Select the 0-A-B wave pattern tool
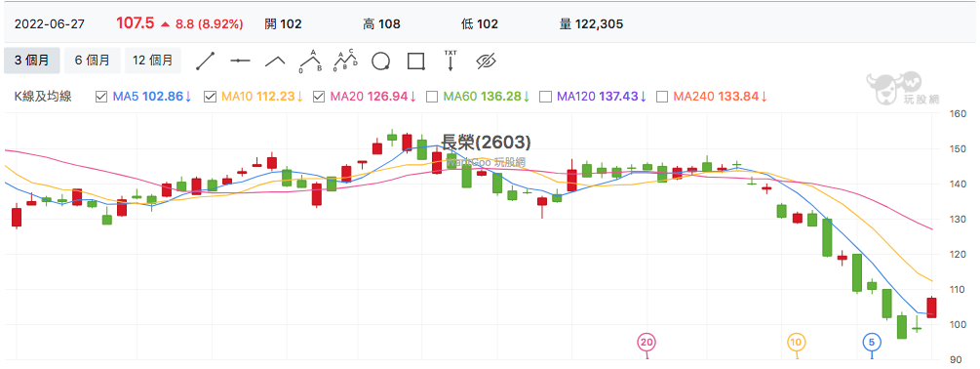This screenshot has width=980, height=369. coord(310,61)
